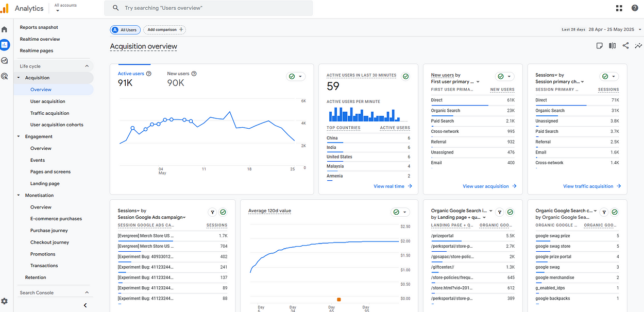Click the Home icon in left rail
Viewport: 644px width, 312px height.
5,29
